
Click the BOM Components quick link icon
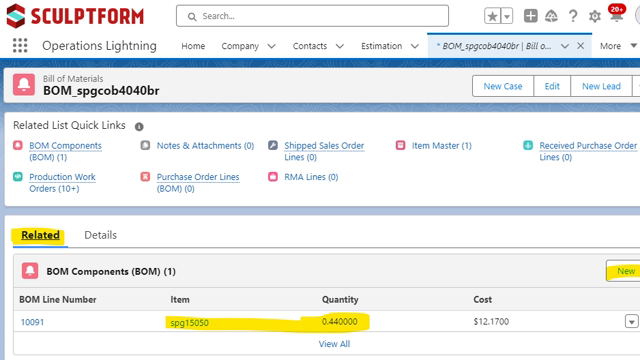18,145
